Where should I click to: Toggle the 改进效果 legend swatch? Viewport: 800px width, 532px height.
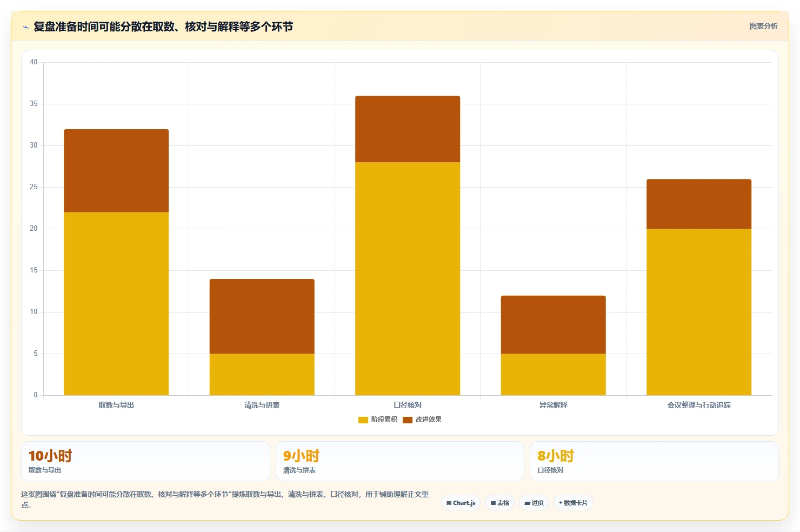click(x=408, y=420)
